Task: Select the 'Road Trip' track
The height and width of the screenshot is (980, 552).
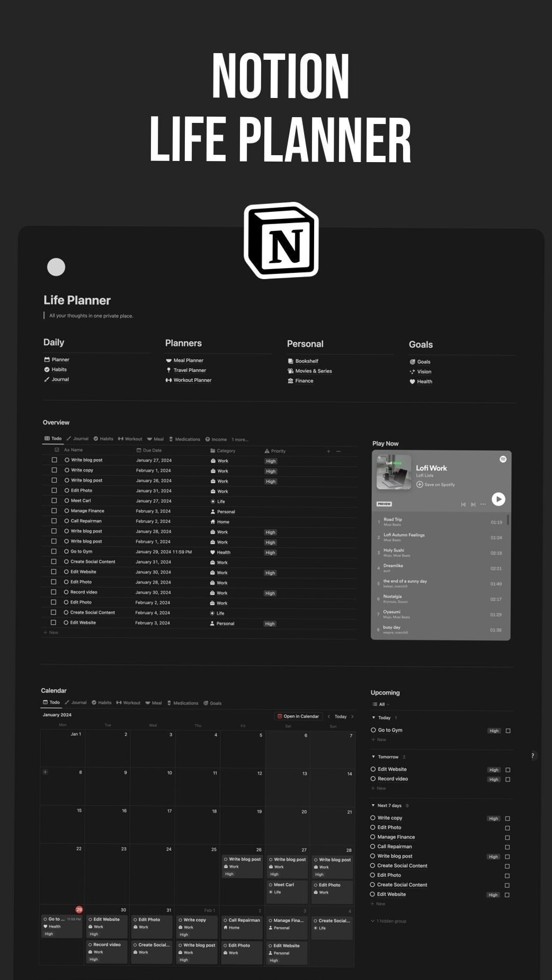Action: pyautogui.click(x=440, y=522)
